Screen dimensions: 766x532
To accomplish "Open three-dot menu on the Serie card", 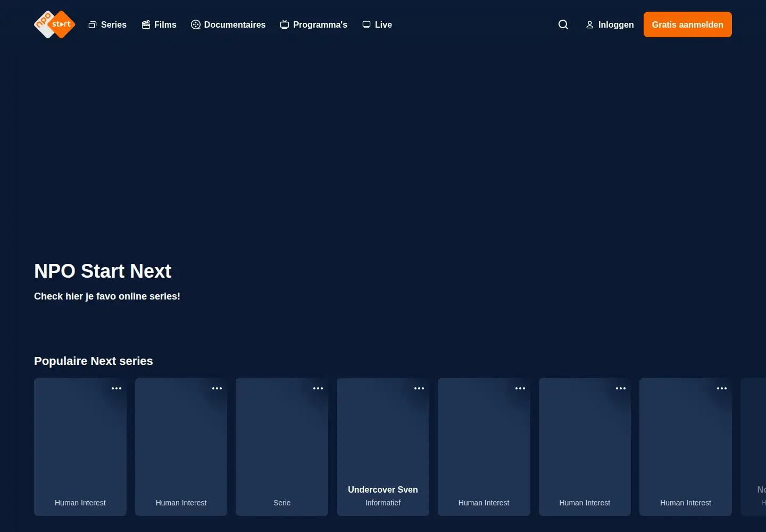I will pos(318,388).
